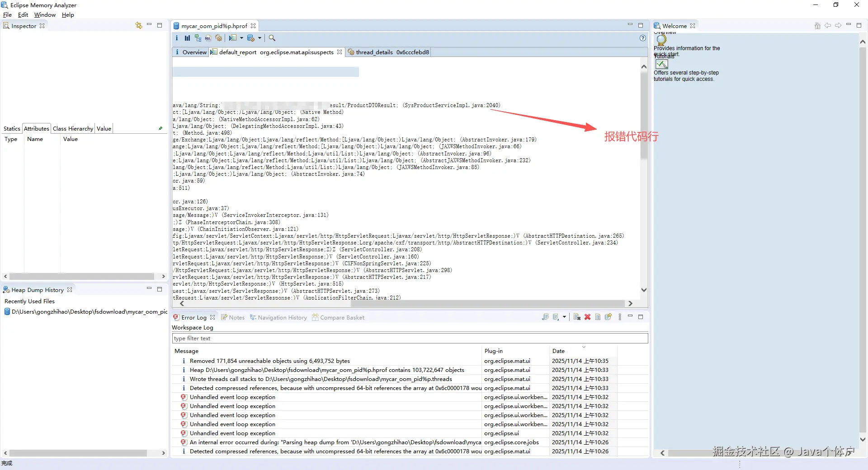Viewport: 868px width, 470px height.
Task: Open the log file icon
Action: point(598,317)
